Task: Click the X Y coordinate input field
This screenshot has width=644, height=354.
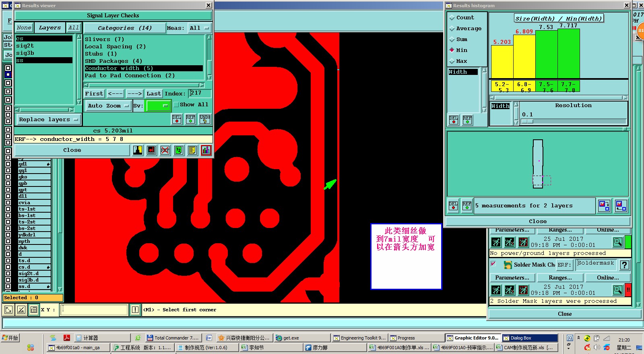Action: (94, 310)
